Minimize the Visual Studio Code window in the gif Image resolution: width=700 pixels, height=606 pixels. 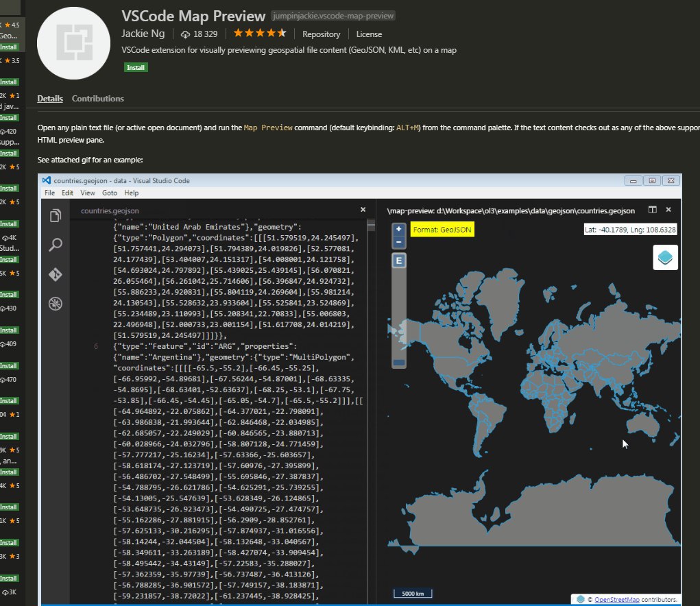(633, 181)
